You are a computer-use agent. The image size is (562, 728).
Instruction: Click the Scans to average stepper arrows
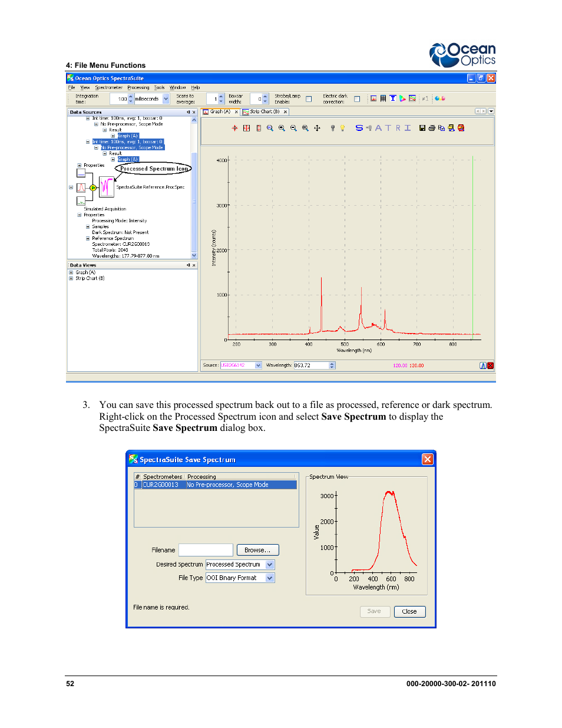[222, 99]
